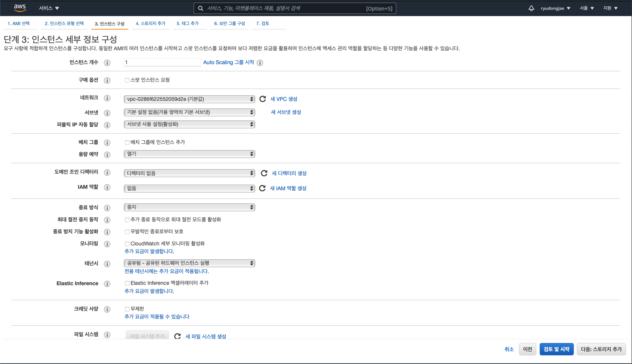The width and height of the screenshot is (632, 364).
Task: Show info for 모니터링
Action: 107,244
